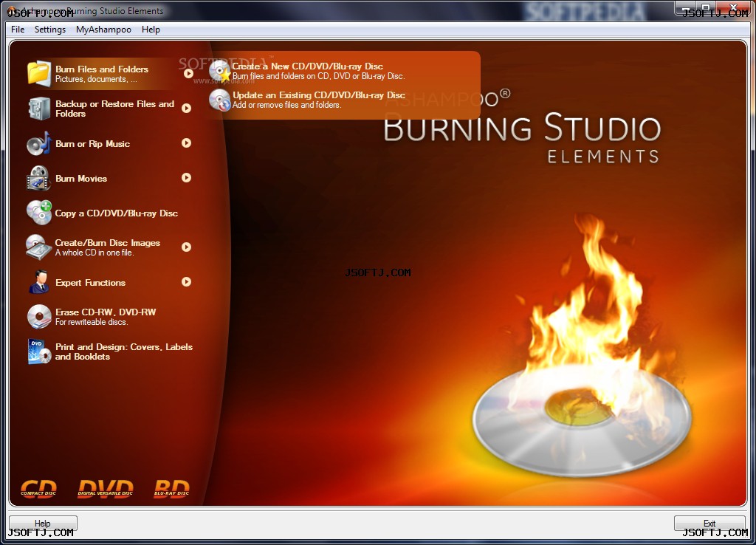
Task: Click the text "Add or remove files and folders."
Action: point(287,105)
